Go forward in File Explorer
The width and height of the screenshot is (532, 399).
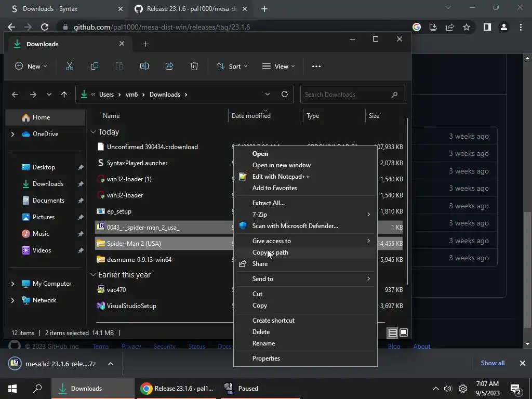coord(33,95)
